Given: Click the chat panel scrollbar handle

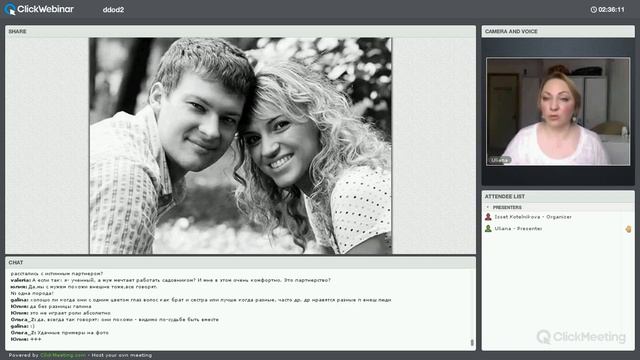Looking at the screenshot, I should click(x=472, y=342).
